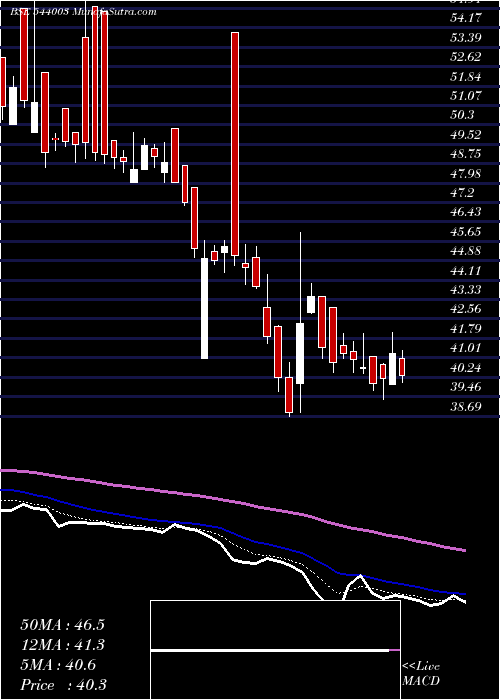Click the 53.39 price axis label
500x700 pixels.
tap(466, 38)
